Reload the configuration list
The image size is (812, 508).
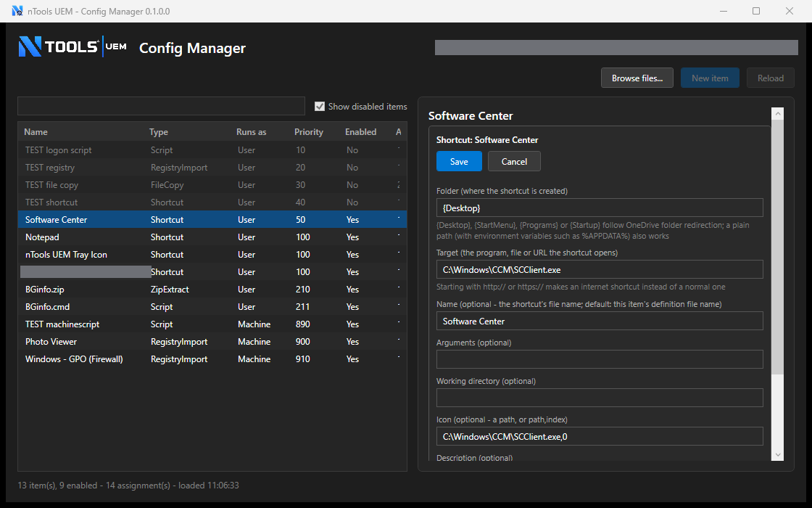pyautogui.click(x=771, y=78)
